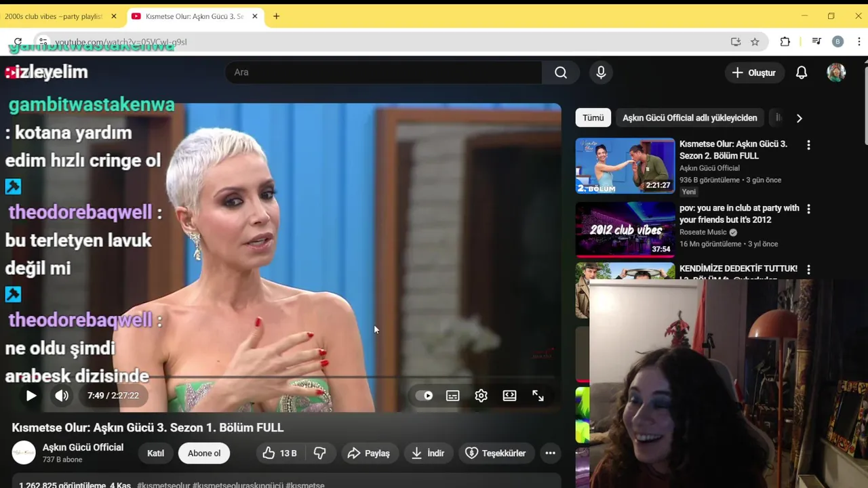Close the 2000s club vibes tab

[x=113, y=16]
